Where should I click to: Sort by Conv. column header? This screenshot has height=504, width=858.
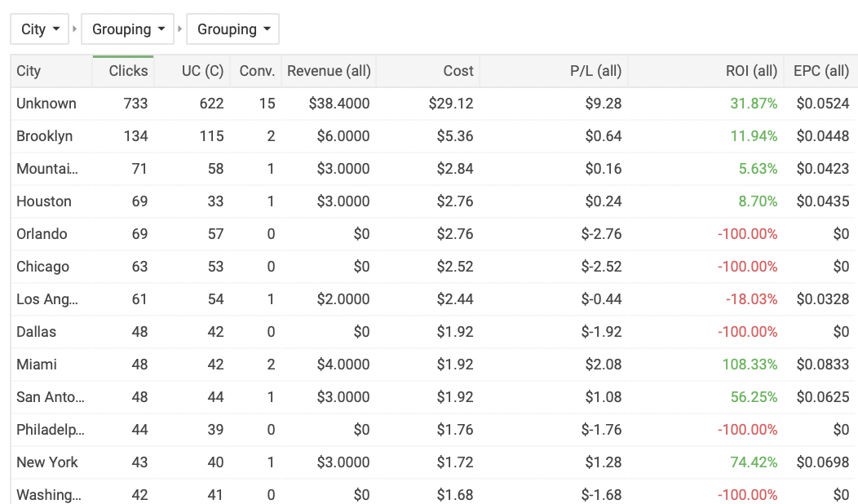point(255,71)
